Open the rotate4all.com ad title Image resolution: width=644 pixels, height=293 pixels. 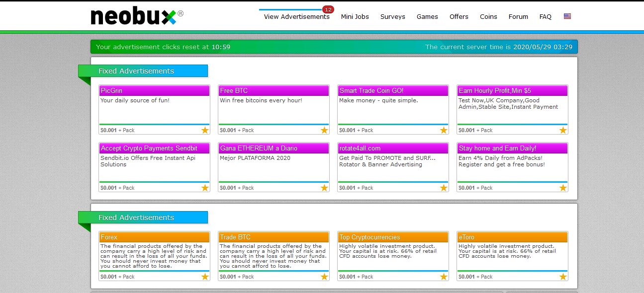(x=393, y=148)
